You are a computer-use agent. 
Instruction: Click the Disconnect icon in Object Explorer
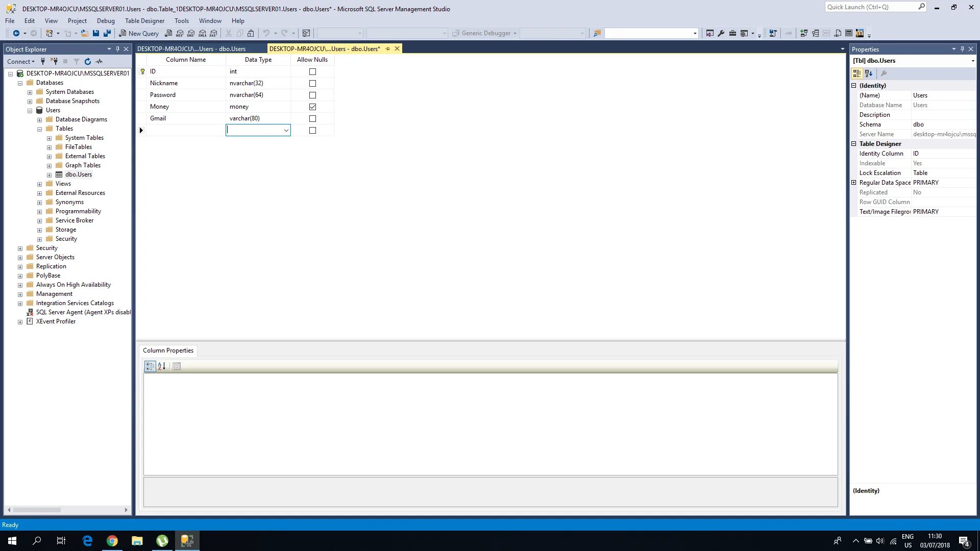(54, 61)
